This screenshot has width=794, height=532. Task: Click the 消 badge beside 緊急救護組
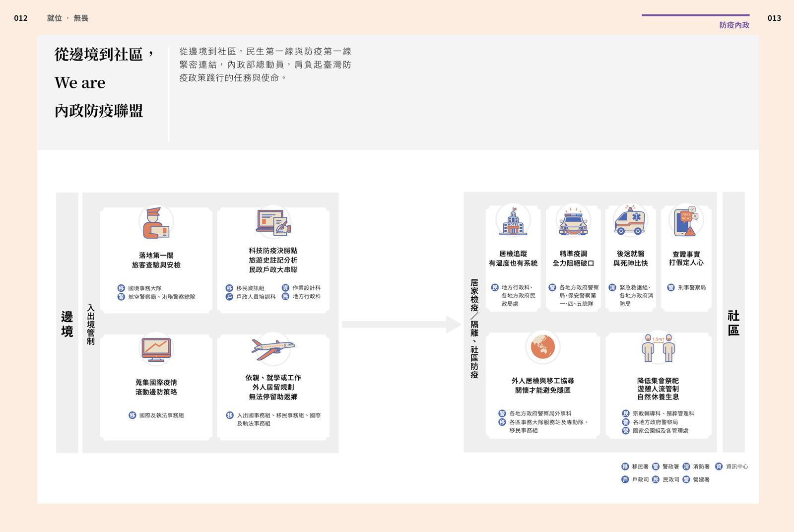pos(612,287)
